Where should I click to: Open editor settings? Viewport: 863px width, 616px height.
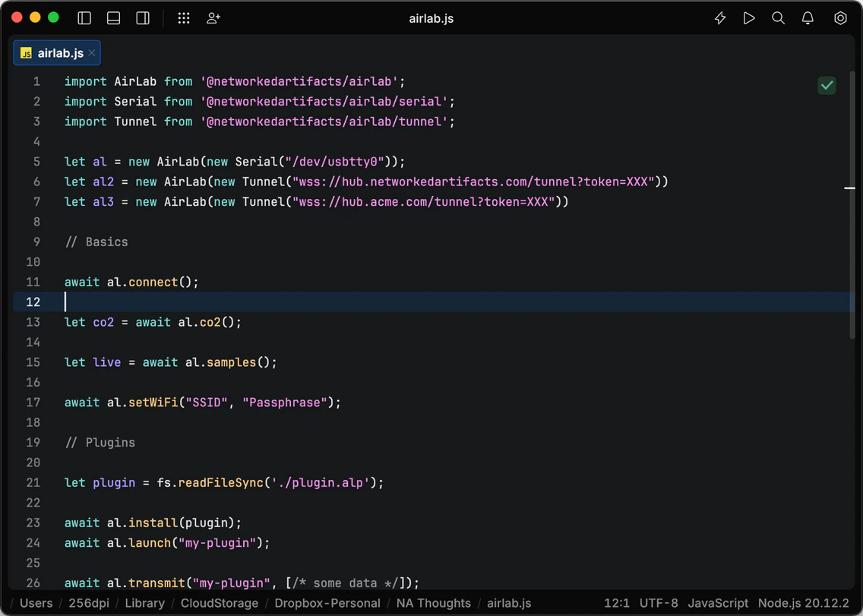840,17
